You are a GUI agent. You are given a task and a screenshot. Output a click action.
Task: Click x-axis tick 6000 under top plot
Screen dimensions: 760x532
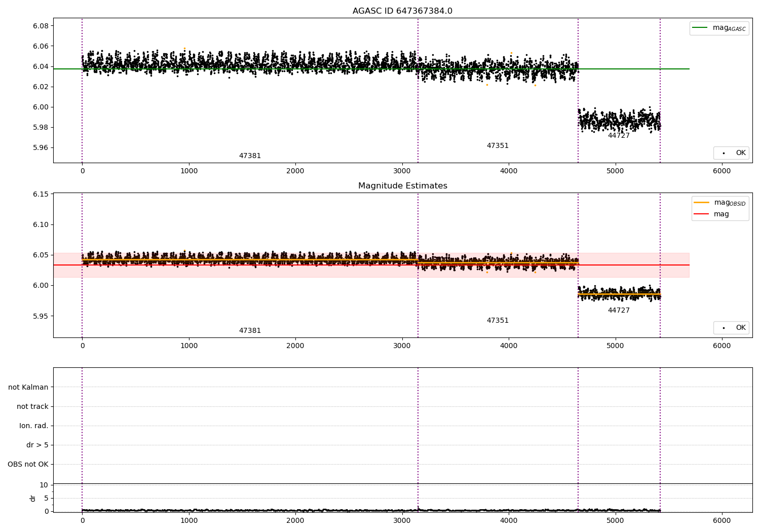(722, 171)
